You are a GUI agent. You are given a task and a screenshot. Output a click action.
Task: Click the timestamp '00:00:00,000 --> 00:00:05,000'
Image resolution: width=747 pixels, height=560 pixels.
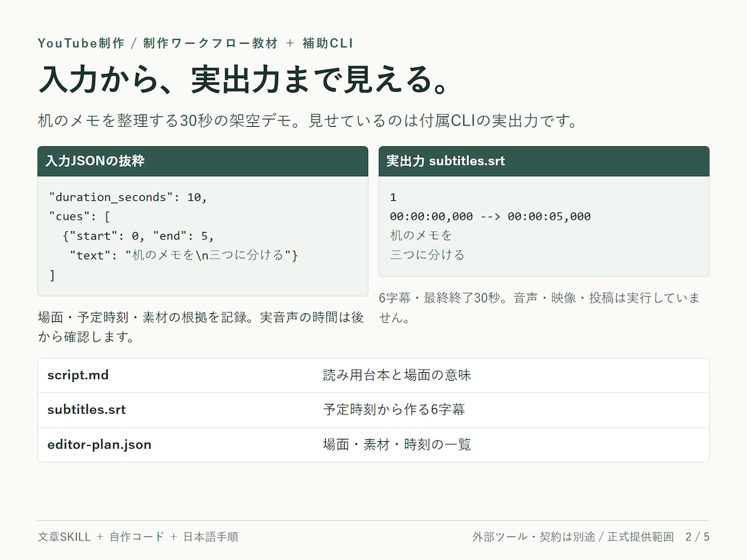(490, 217)
